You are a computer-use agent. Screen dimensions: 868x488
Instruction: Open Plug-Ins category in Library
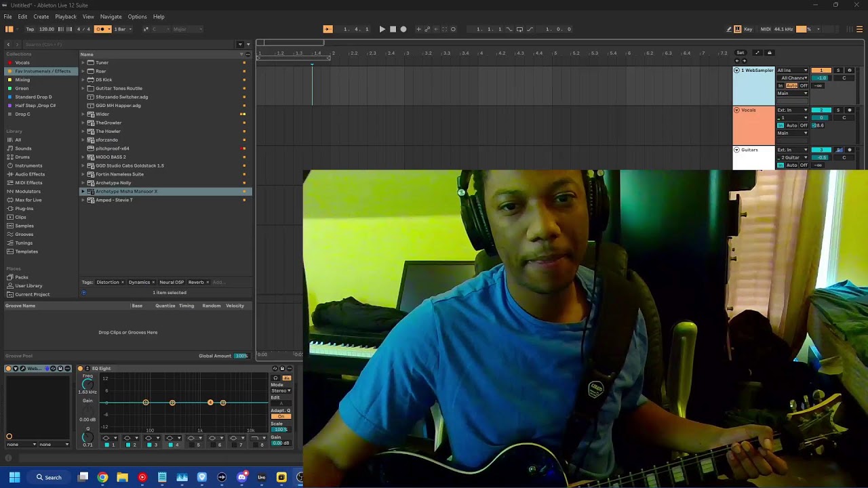[x=24, y=209]
